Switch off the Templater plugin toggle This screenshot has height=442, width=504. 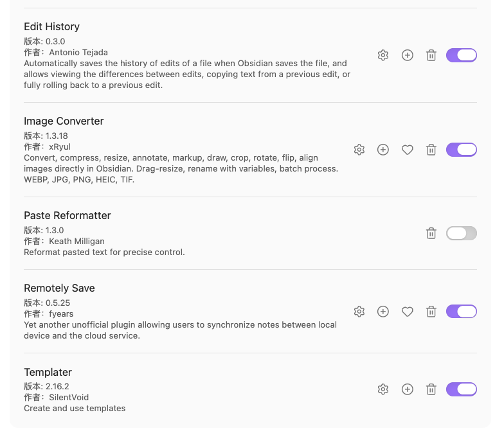click(462, 389)
